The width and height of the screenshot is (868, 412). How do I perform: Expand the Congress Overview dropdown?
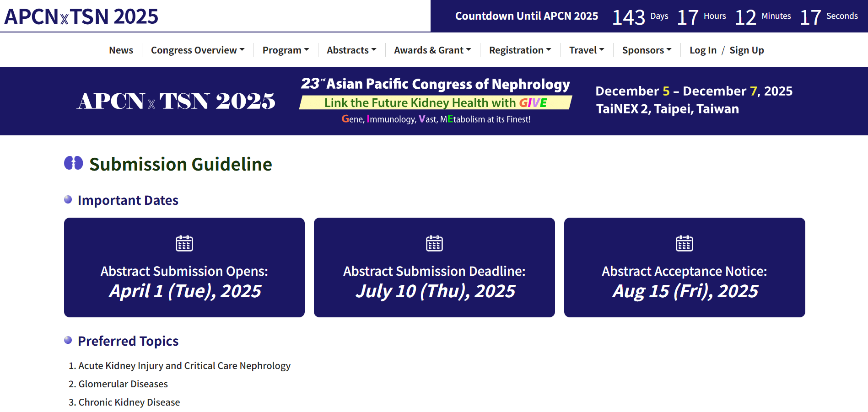click(198, 50)
